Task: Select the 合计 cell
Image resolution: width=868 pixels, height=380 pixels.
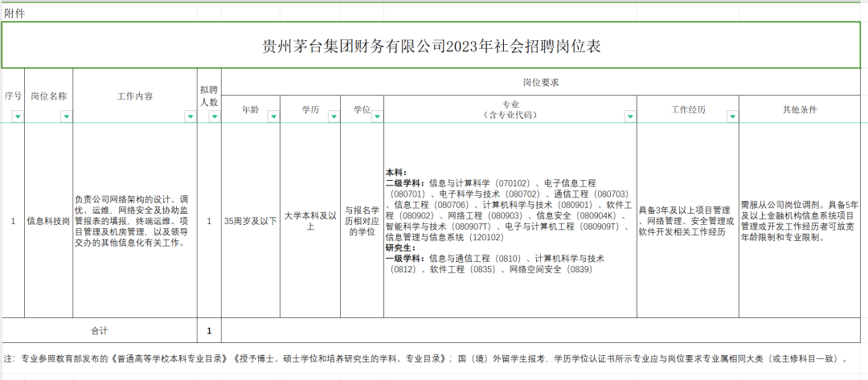Action: [100, 331]
